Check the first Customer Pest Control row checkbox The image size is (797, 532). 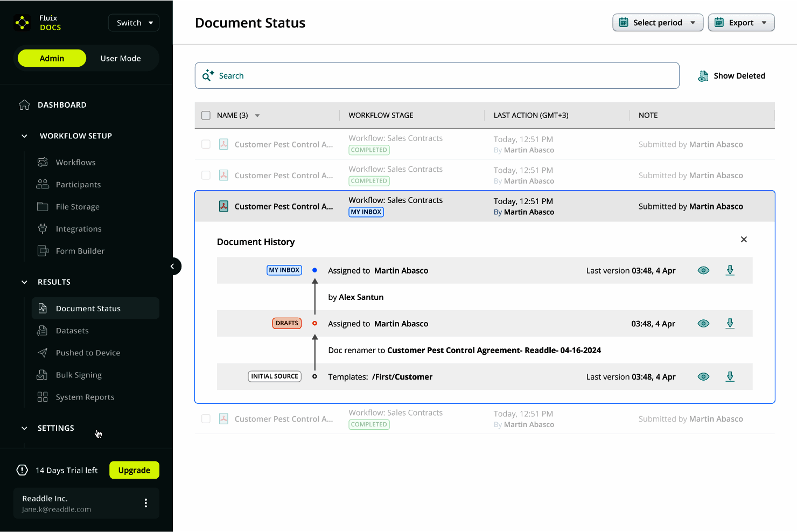206,144
